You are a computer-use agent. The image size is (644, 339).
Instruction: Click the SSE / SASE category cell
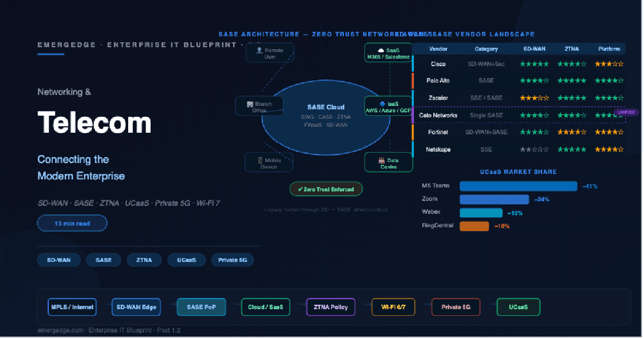486,98
